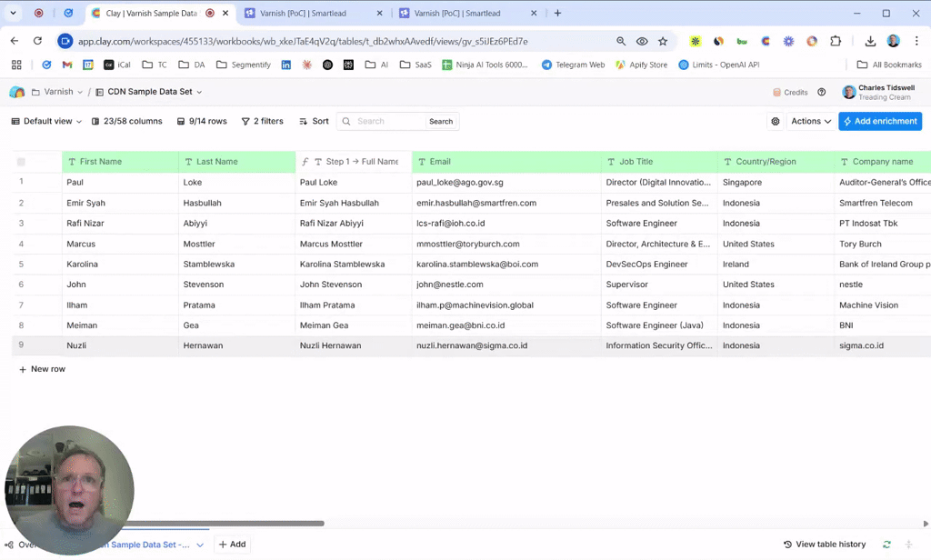Click the Clay home logo icon

coord(16,92)
